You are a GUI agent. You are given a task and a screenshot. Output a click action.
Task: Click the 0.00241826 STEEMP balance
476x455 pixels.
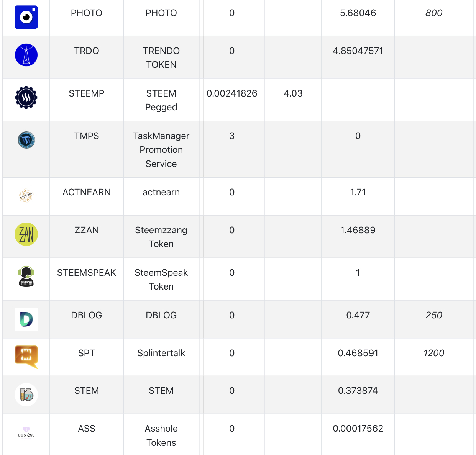click(232, 93)
